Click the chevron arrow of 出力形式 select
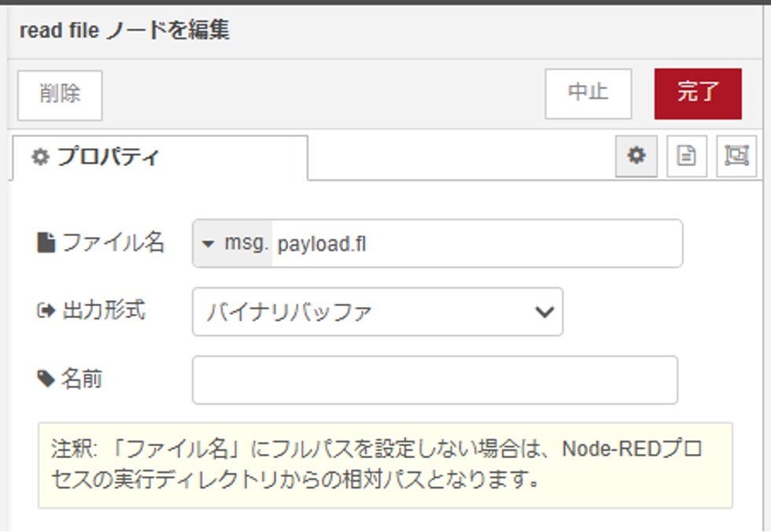 pyautogui.click(x=544, y=312)
